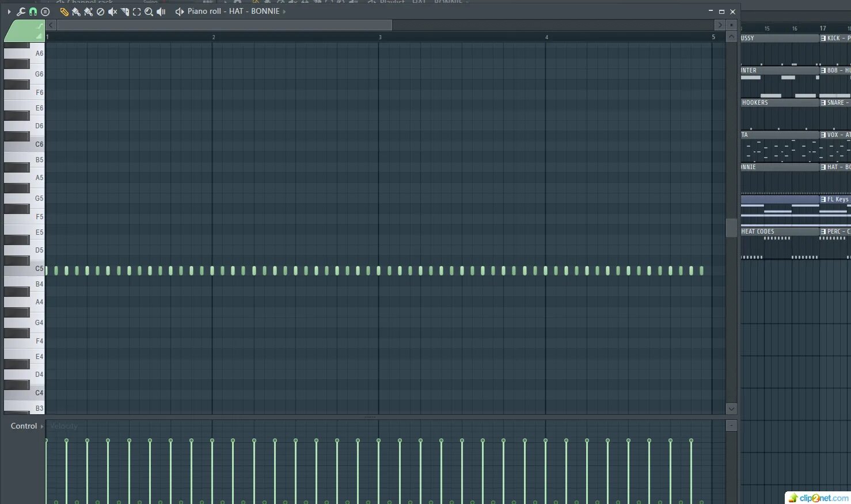Open 808 clip menu icon in Playlist

(823, 70)
